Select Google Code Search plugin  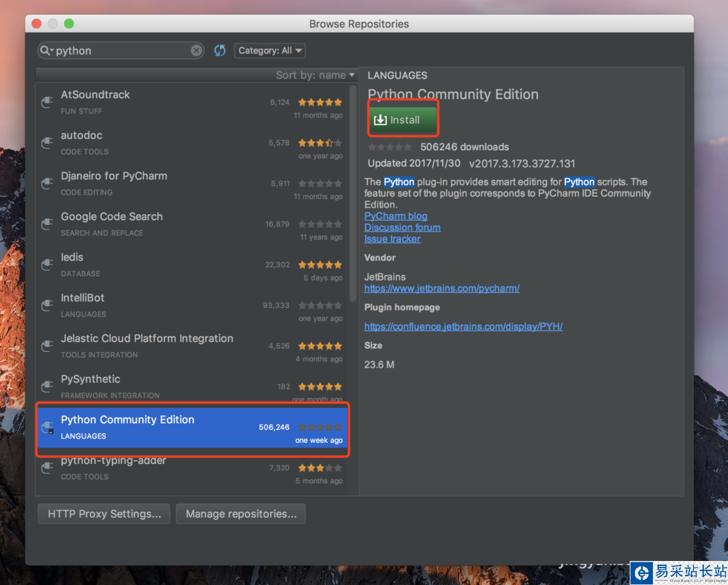[x=192, y=224]
